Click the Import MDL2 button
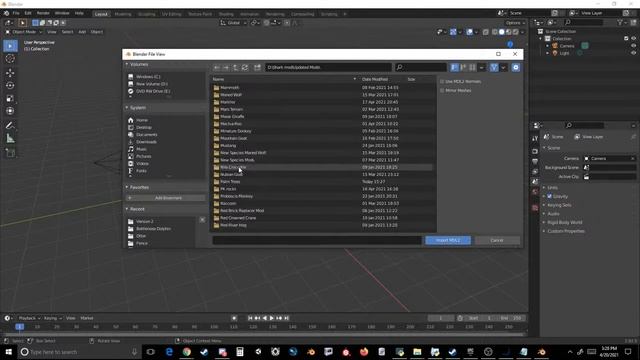 click(x=448, y=240)
